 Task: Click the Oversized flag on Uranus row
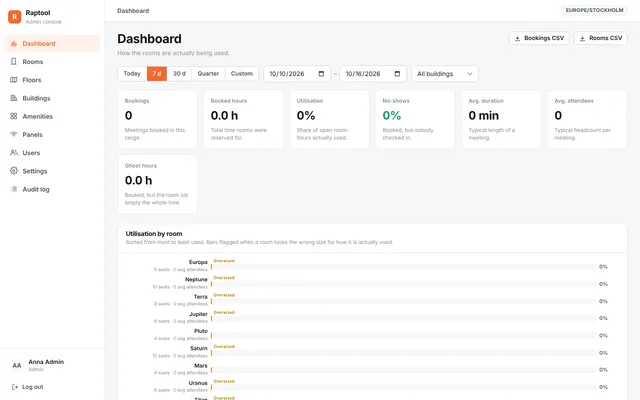[224, 381]
